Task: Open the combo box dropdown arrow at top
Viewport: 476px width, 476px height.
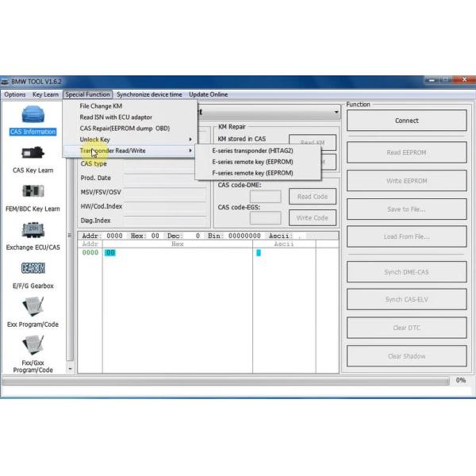Action: (x=336, y=113)
